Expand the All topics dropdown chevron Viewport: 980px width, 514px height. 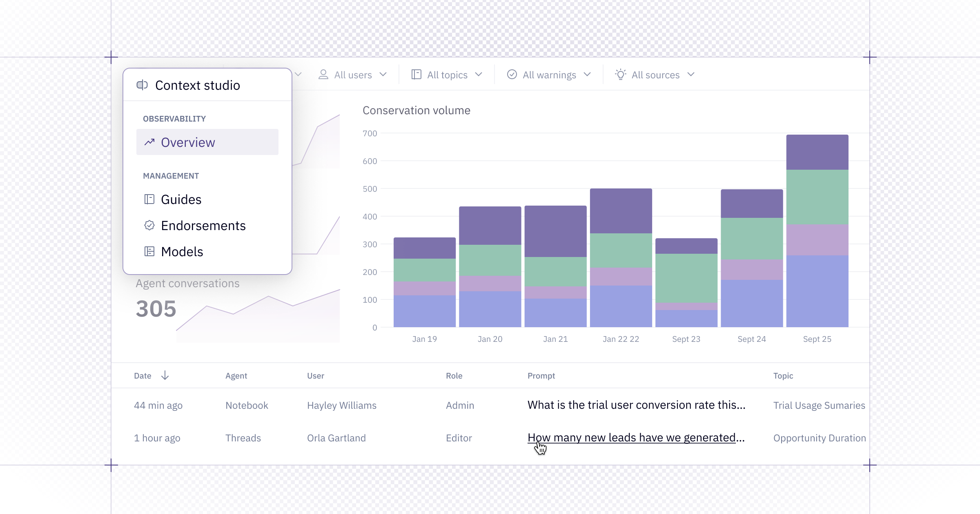[x=479, y=75]
